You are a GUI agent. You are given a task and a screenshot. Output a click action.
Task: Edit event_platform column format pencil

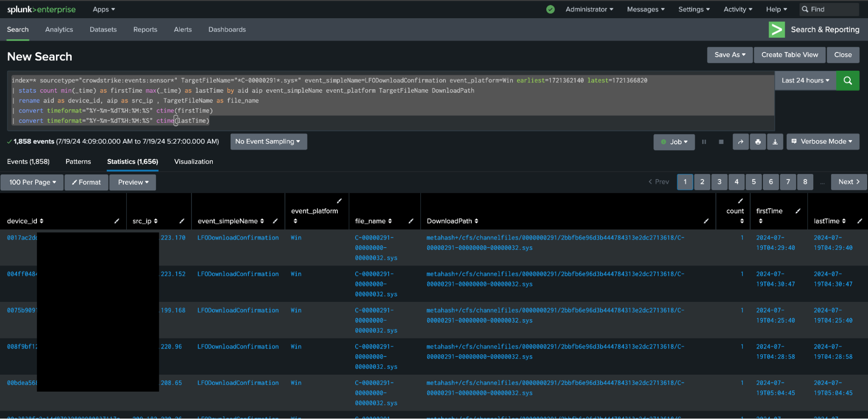(340, 201)
